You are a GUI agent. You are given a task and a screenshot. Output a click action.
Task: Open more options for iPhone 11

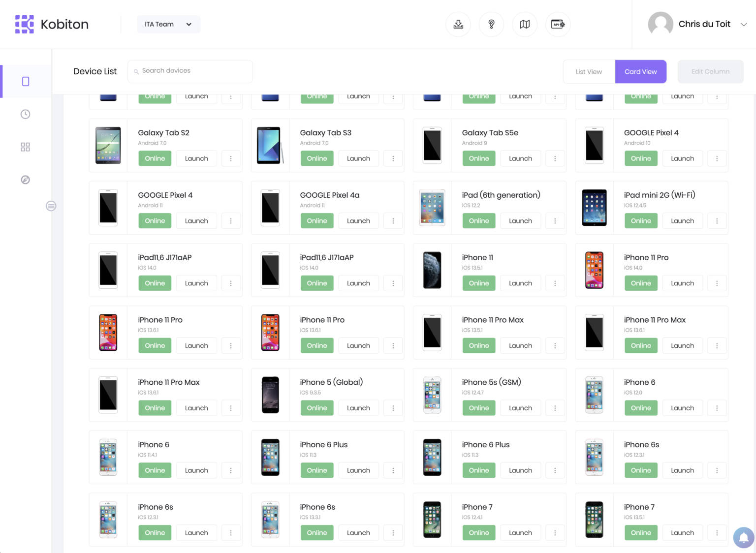tap(555, 283)
